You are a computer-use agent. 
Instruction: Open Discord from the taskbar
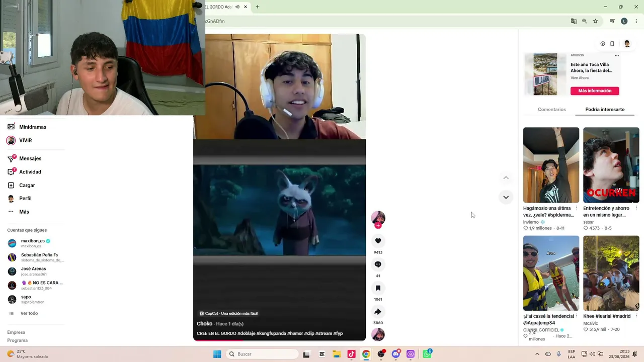click(396, 354)
